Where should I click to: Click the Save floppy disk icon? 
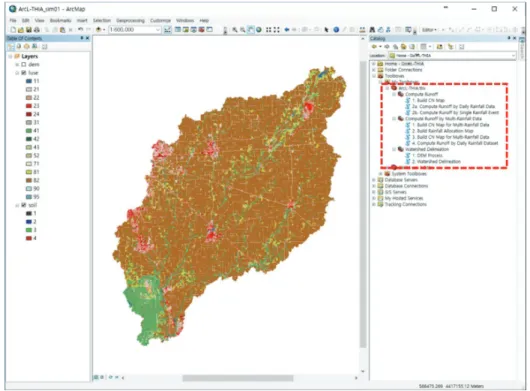[28, 30]
